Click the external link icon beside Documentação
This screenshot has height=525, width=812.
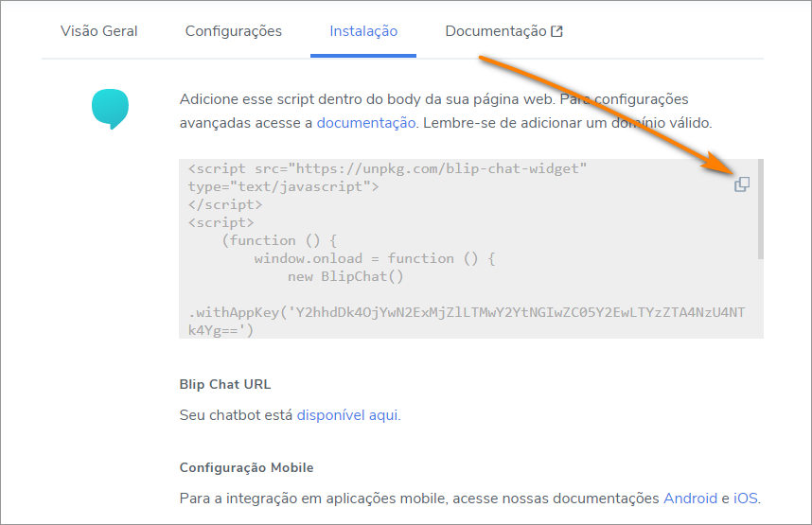point(556,31)
